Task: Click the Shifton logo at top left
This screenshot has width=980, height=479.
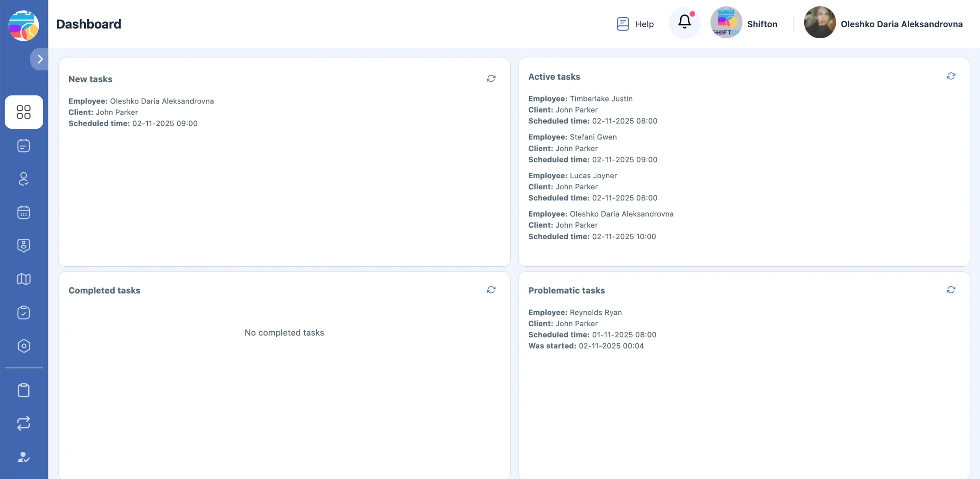Action: 24,25
